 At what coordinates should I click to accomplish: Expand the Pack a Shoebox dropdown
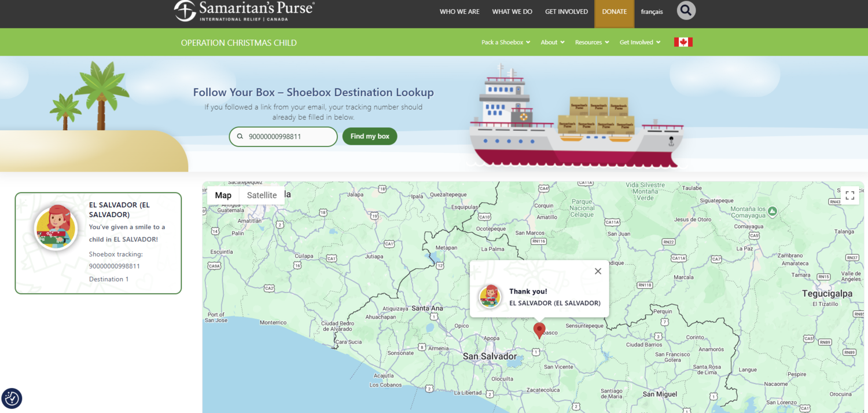coord(506,42)
